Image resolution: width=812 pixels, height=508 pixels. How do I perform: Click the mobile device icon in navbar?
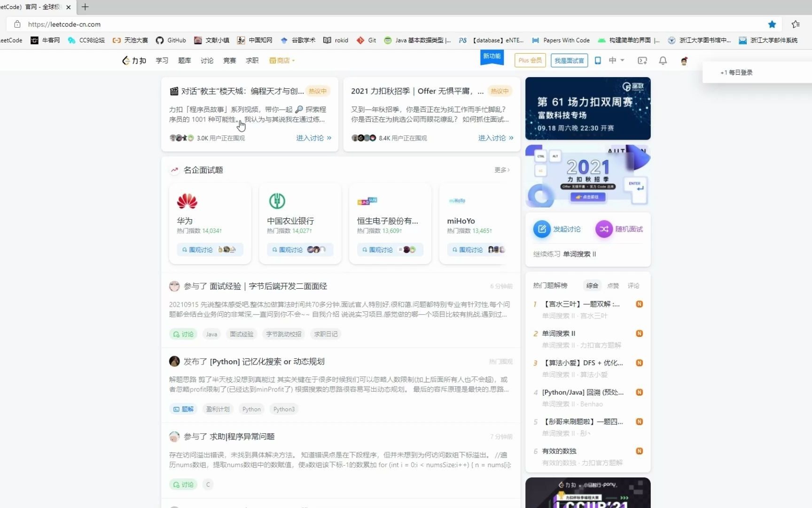click(598, 61)
